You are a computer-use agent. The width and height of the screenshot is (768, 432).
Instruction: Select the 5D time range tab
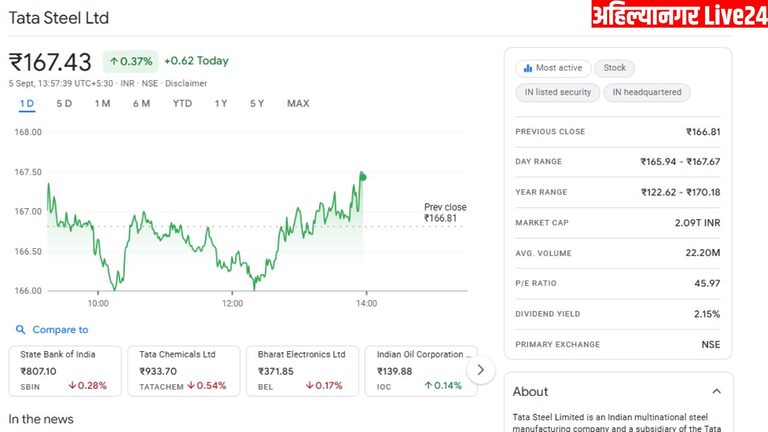click(64, 104)
